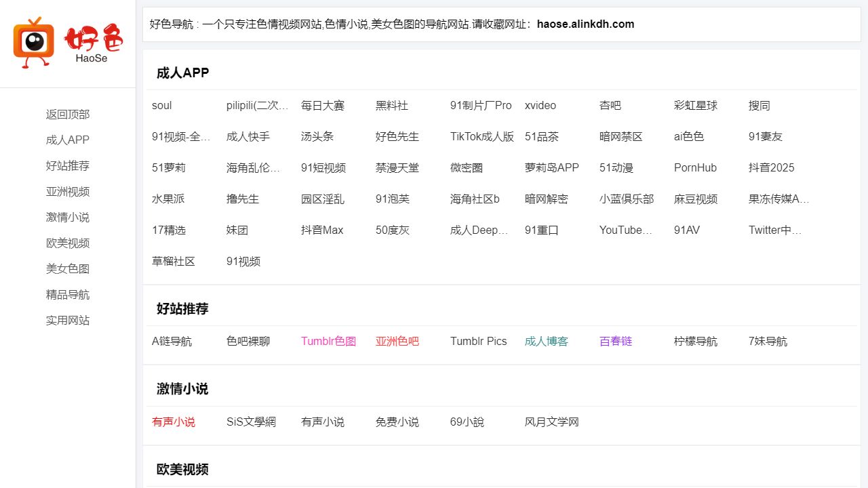Click the 草榴社区 link
This screenshot has width=868, height=488.
click(x=174, y=262)
